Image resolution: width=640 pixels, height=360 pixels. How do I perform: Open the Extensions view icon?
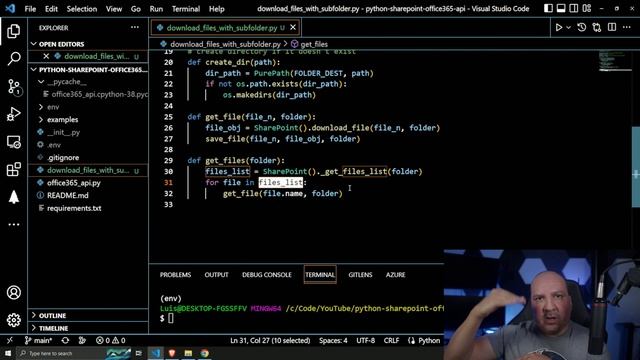pyautogui.click(x=13, y=169)
